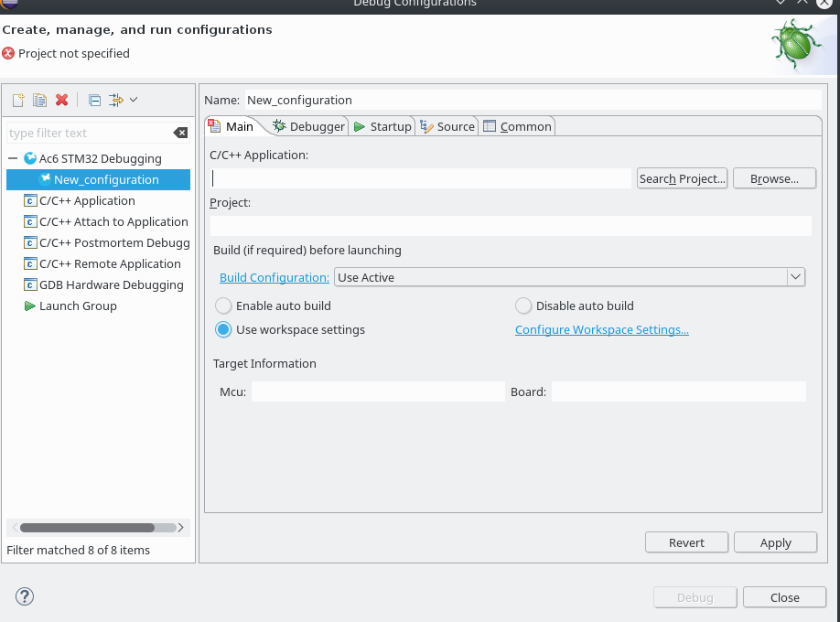
Task: Clear the filter text box
Action: [180, 133]
